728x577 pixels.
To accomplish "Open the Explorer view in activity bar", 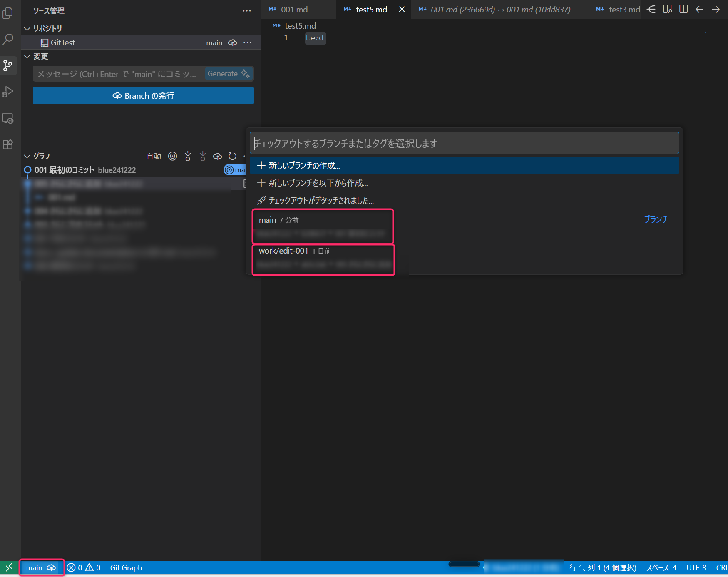I will point(8,13).
